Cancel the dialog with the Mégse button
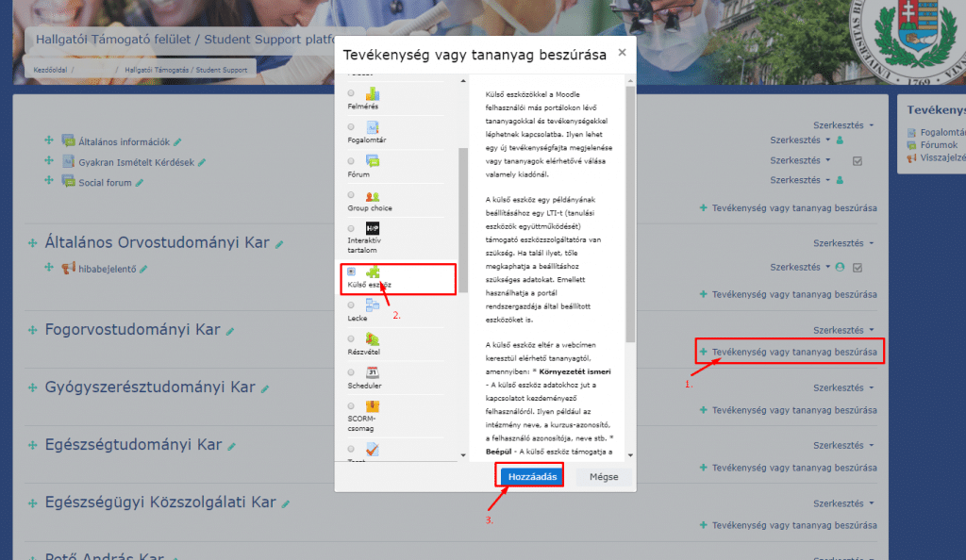This screenshot has height=560, width=966. (x=603, y=476)
